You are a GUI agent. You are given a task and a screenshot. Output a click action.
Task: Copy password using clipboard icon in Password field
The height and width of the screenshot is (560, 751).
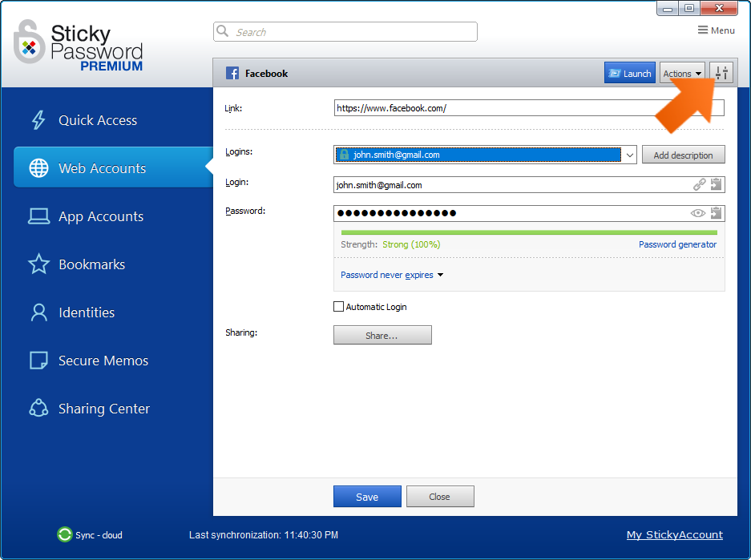(716, 213)
